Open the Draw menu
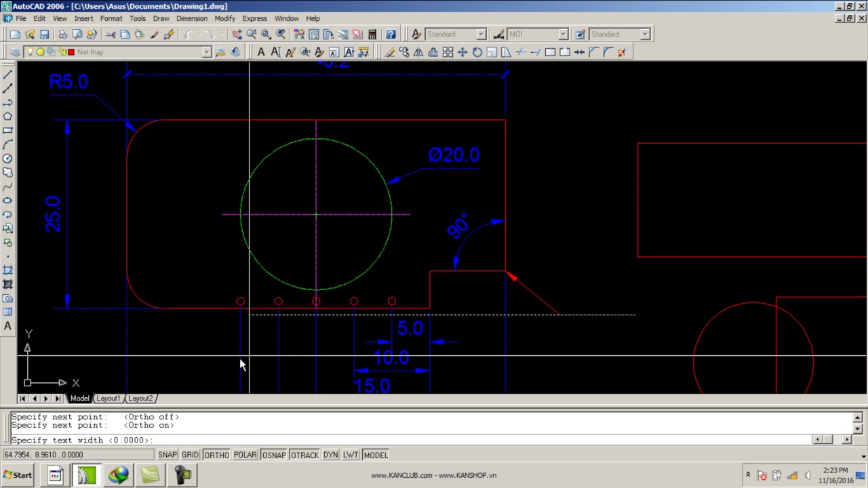 (x=161, y=18)
